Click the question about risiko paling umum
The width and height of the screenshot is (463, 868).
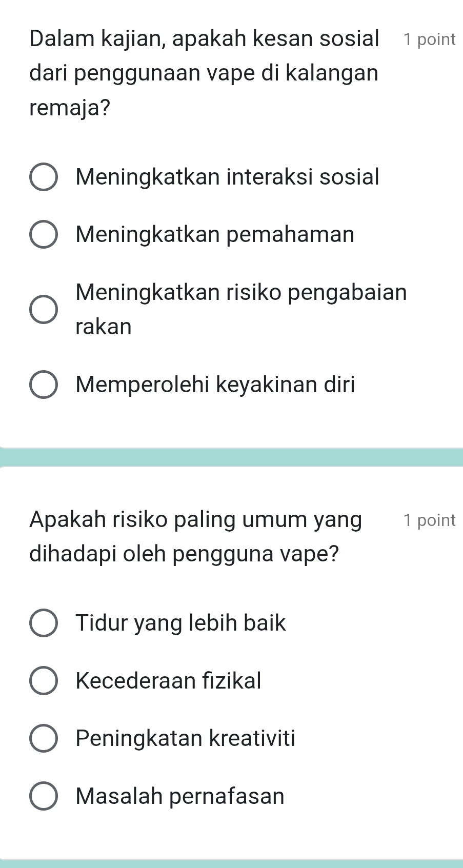pyautogui.click(x=195, y=537)
